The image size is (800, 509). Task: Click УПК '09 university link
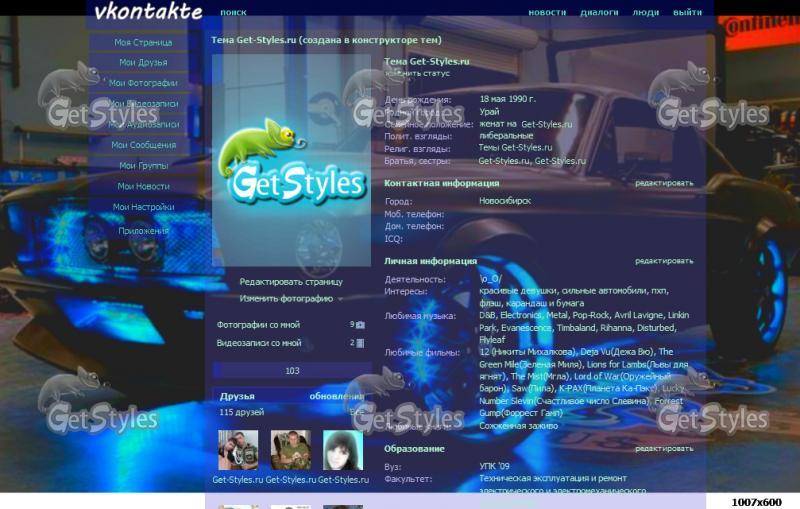tap(494, 466)
